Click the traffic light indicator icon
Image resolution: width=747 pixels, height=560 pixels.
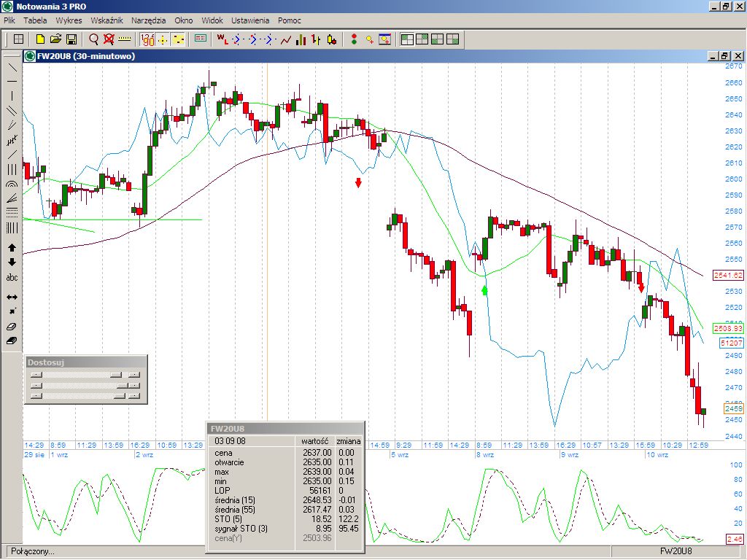tap(354, 39)
